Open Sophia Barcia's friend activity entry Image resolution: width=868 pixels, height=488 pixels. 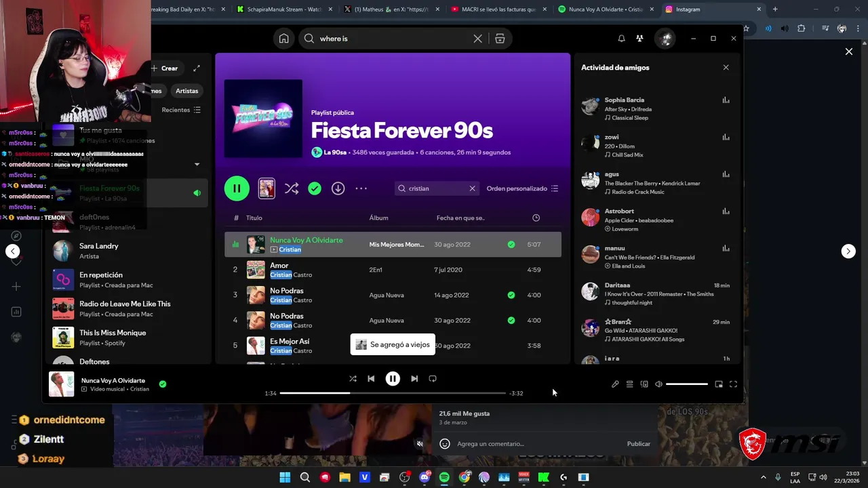pos(655,108)
